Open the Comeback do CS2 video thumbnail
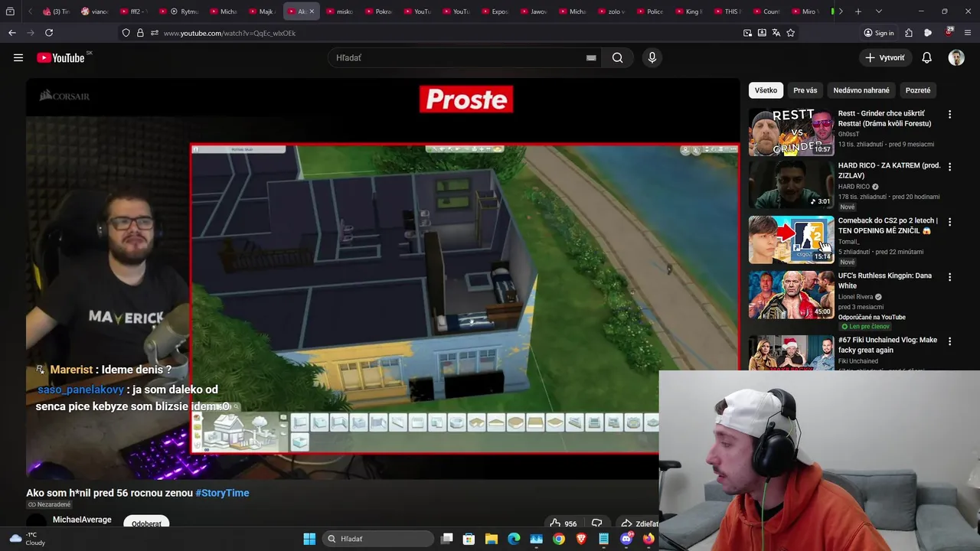This screenshot has width=980, height=551. 791,240
